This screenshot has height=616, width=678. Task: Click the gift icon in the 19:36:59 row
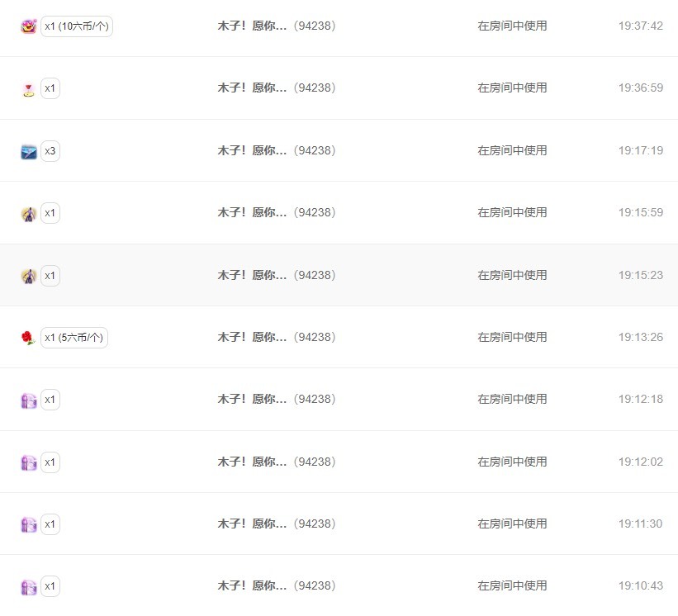coord(29,90)
